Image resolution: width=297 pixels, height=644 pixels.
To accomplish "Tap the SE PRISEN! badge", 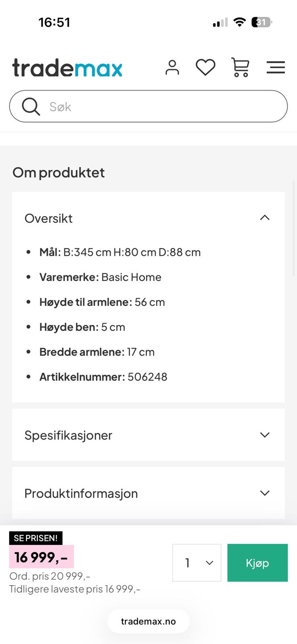I will coord(36,538).
